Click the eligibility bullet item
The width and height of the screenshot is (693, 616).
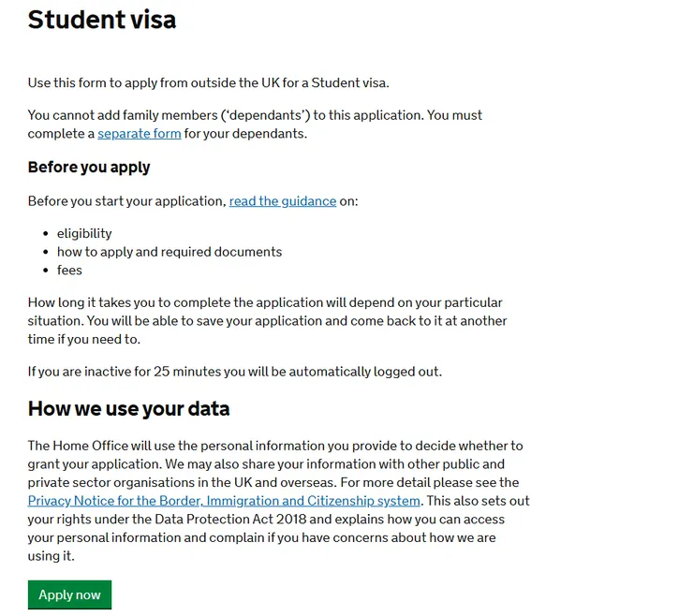pyautogui.click(x=84, y=233)
